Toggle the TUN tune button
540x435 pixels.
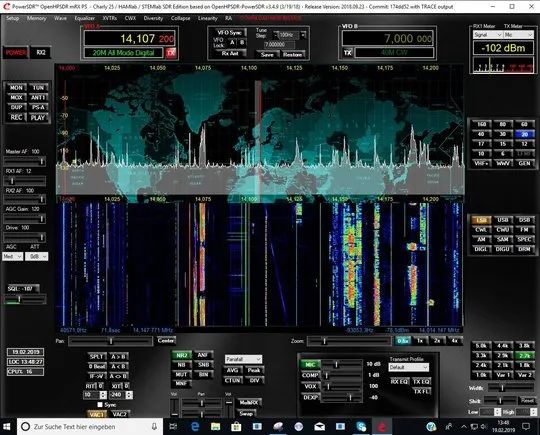[x=38, y=88]
